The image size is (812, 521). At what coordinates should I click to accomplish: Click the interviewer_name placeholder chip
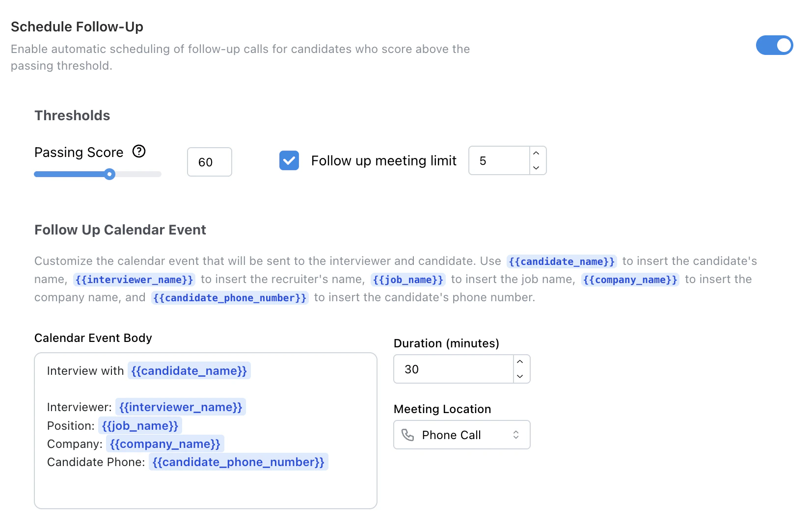coord(180,407)
